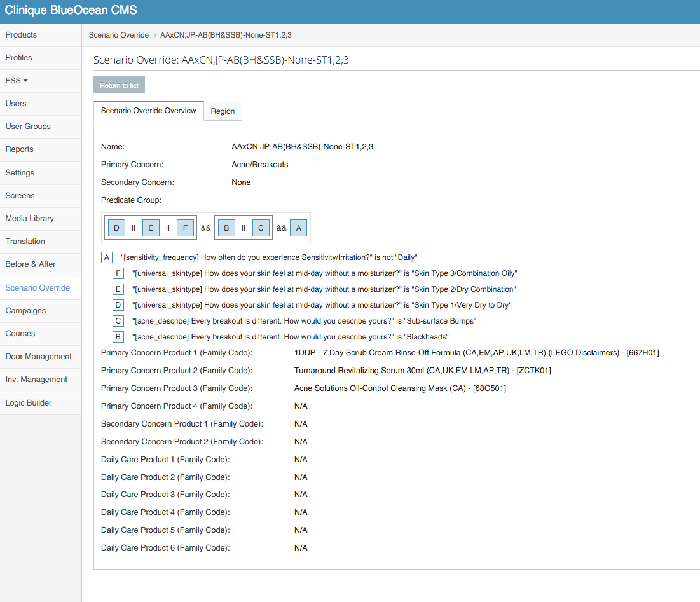The height and width of the screenshot is (602, 700).
Task: Click legend box F beside Combination Oily
Action: 118,273
